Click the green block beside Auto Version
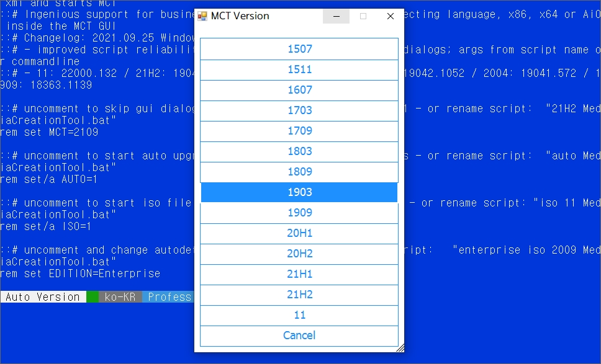This screenshot has height=364, width=601. 93,297
